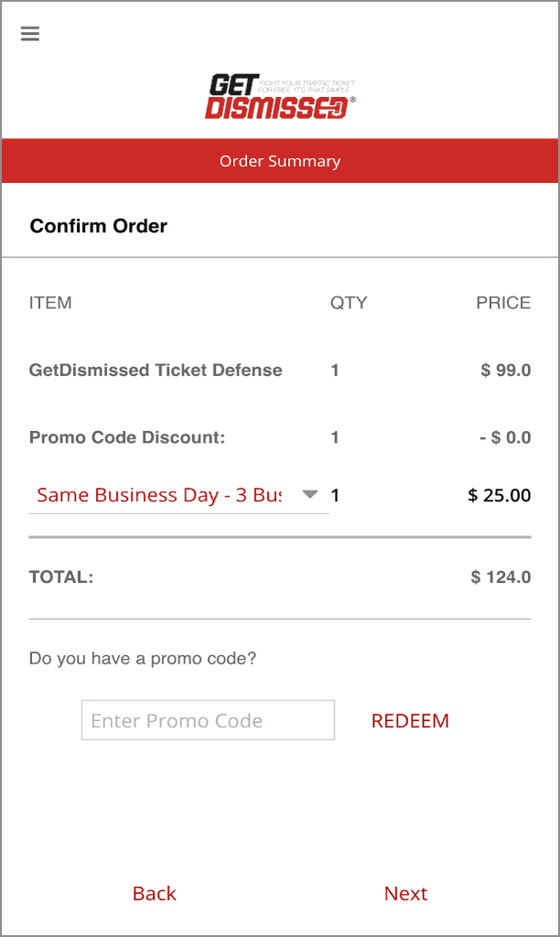
Task: Click the GetDismissed logo
Action: click(279, 97)
